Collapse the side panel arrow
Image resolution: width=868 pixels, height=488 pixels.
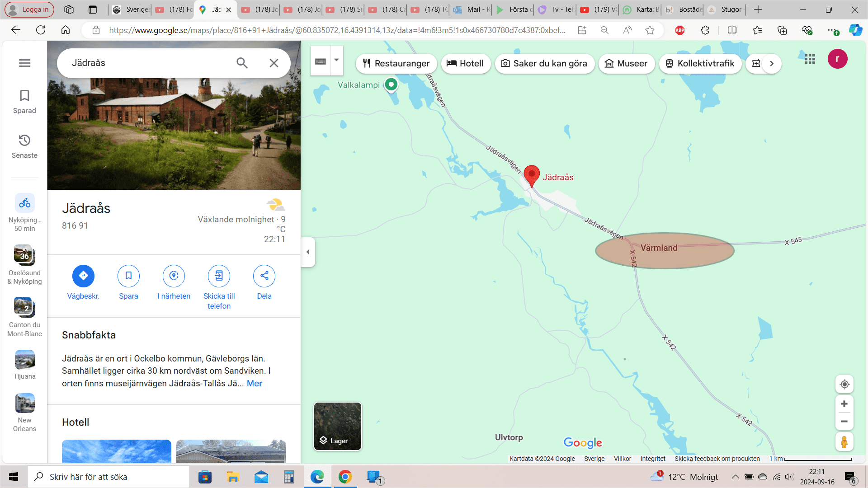(308, 252)
